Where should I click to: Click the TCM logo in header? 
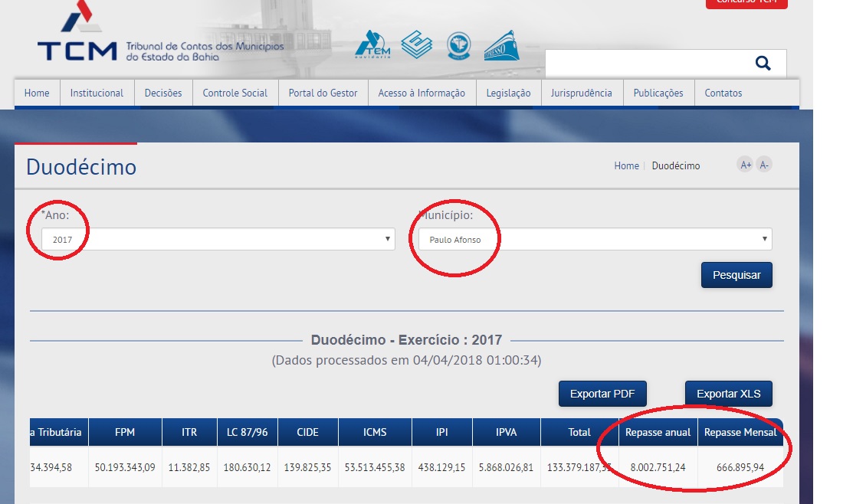pyautogui.click(x=77, y=38)
